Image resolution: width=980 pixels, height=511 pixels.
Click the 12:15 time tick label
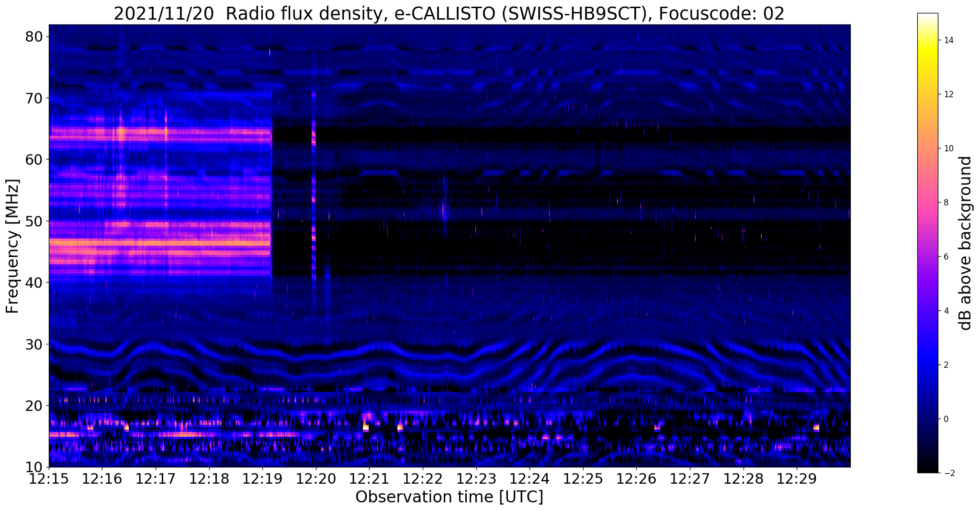49,478
